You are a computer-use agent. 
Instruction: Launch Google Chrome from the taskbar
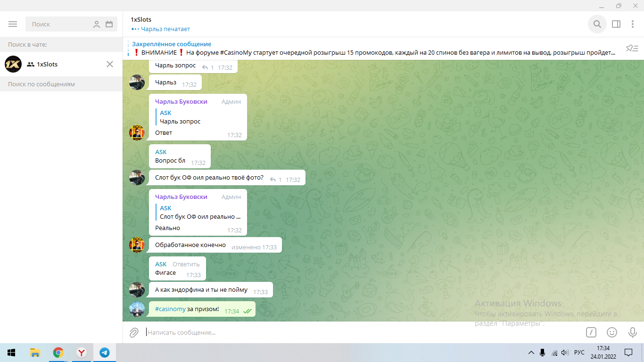tap(58, 353)
